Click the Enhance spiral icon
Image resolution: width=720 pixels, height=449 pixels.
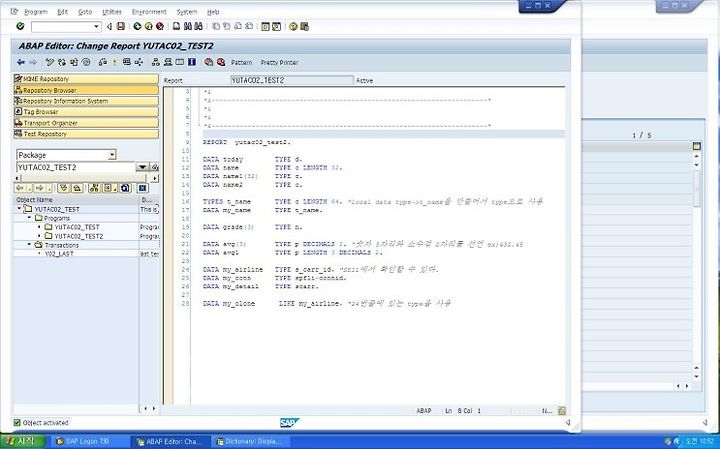tap(86, 62)
